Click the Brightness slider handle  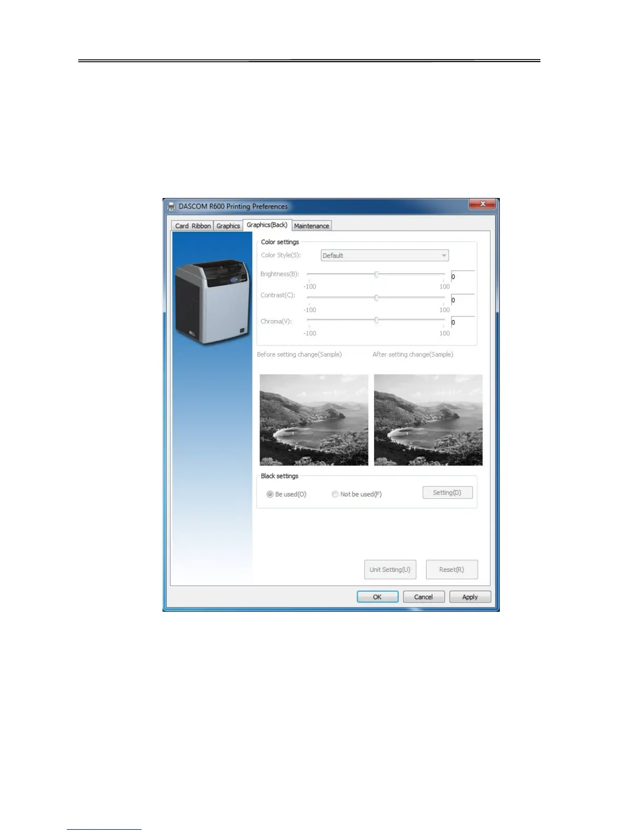[377, 274]
